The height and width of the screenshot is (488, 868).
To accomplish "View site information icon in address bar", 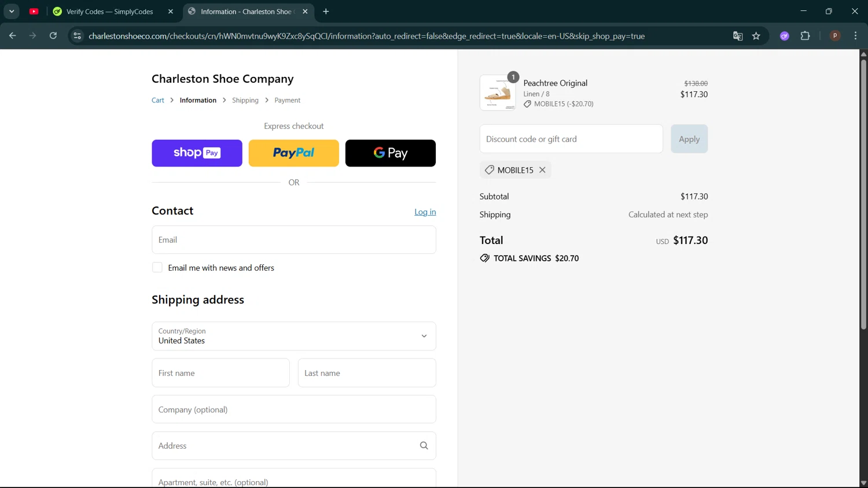I will click(78, 36).
